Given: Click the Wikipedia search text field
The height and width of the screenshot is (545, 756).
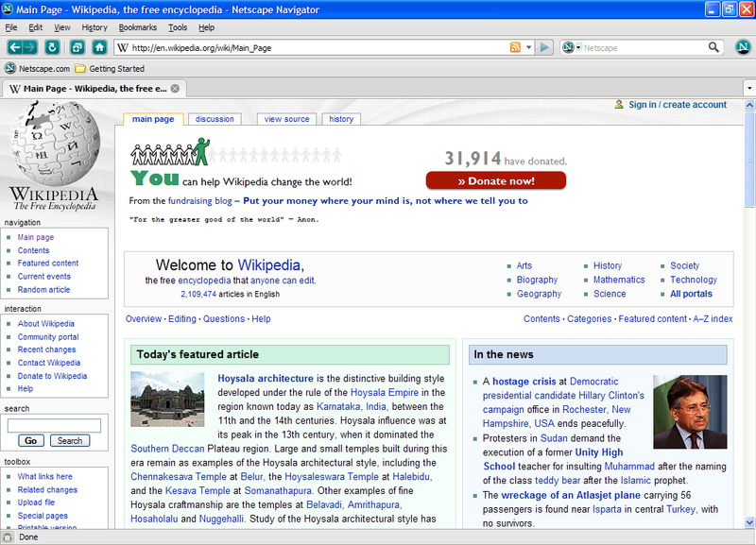Looking at the screenshot, I should [54, 425].
